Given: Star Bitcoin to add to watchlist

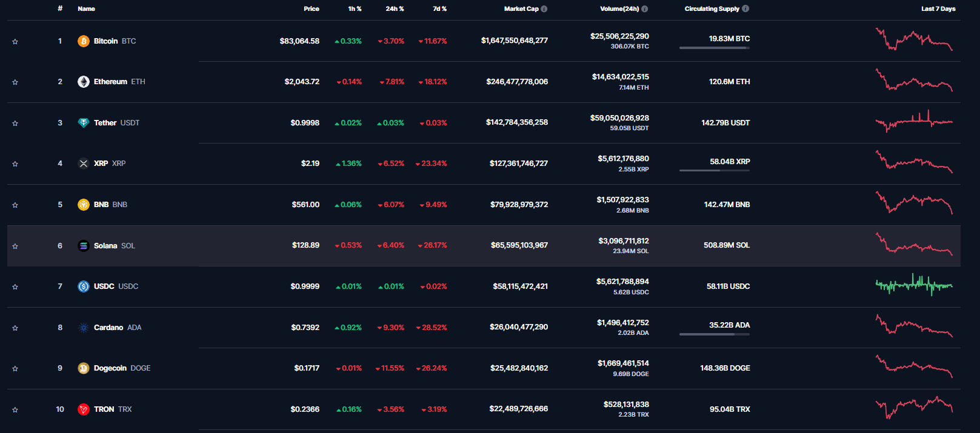Looking at the screenshot, I should pyautogui.click(x=15, y=42).
